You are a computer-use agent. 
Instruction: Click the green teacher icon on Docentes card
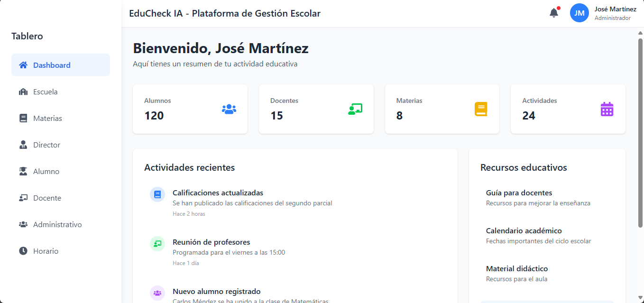[355, 109]
